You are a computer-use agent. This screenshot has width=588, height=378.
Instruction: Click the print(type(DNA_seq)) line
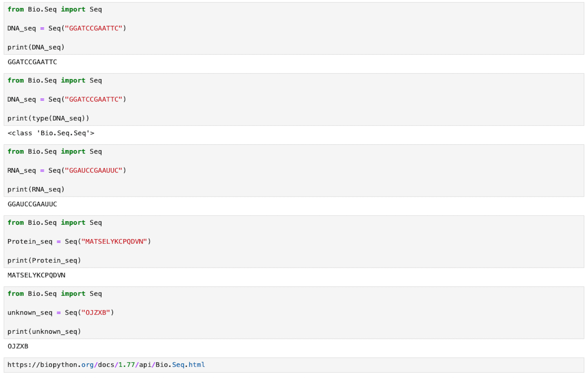(x=49, y=118)
